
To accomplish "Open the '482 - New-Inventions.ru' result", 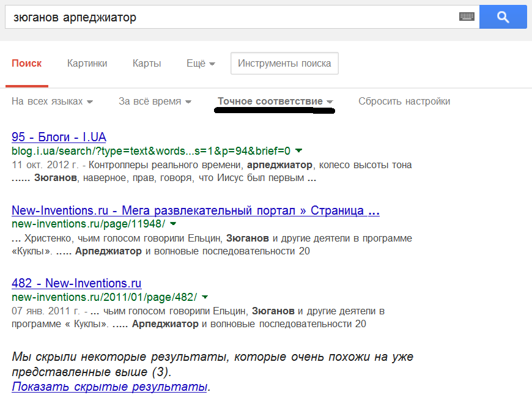I will click(x=76, y=283).
